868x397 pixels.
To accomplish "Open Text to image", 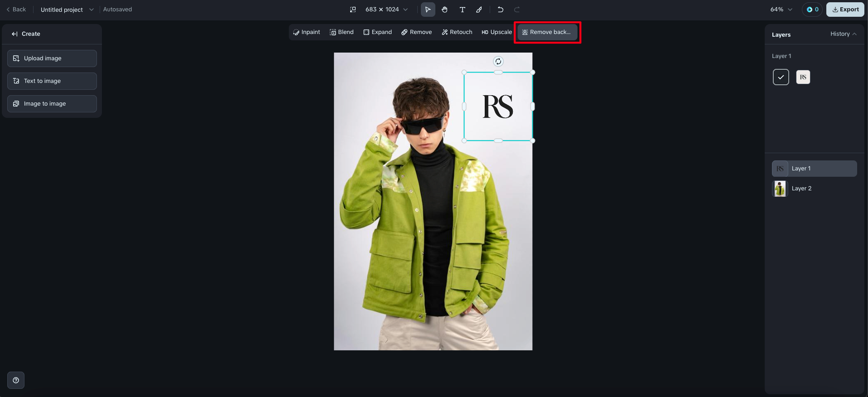I will pyautogui.click(x=52, y=81).
